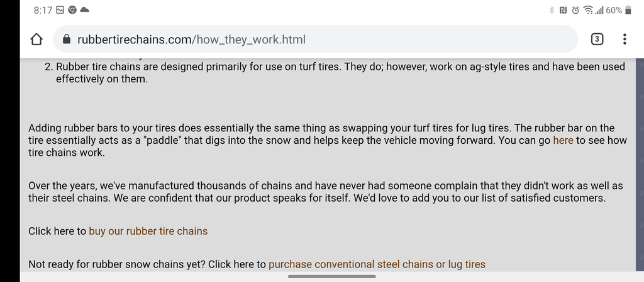Tap the battery icon showing 60%
This screenshot has width=644, height=282.
tap(628, 10)
